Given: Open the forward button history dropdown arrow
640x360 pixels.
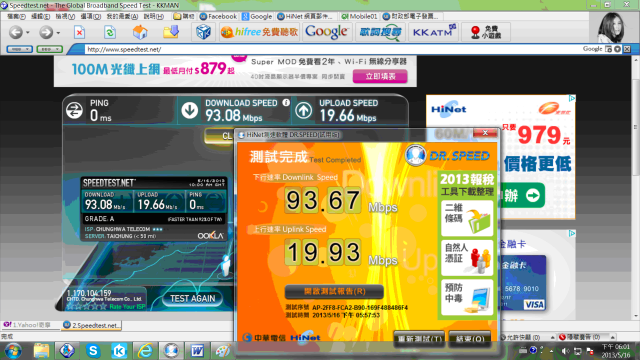Looking at the screenshot, I should [x=58, y=33].
